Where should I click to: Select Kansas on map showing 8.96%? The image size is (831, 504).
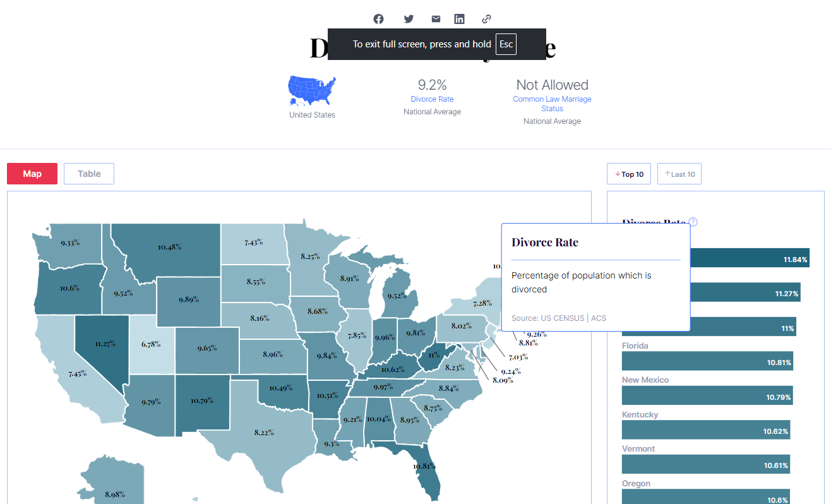tap(272, 354)
